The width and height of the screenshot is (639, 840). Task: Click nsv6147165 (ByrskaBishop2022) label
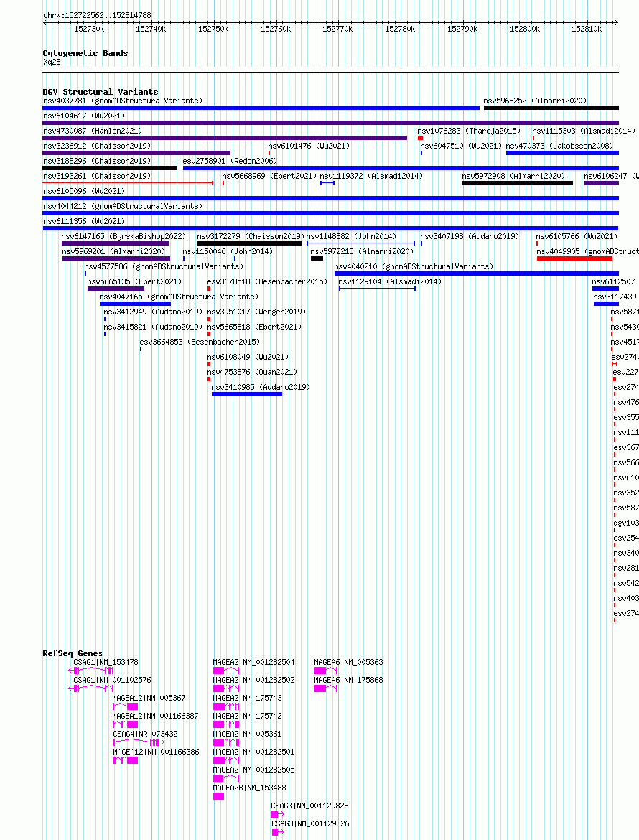[x=123, y=236]
